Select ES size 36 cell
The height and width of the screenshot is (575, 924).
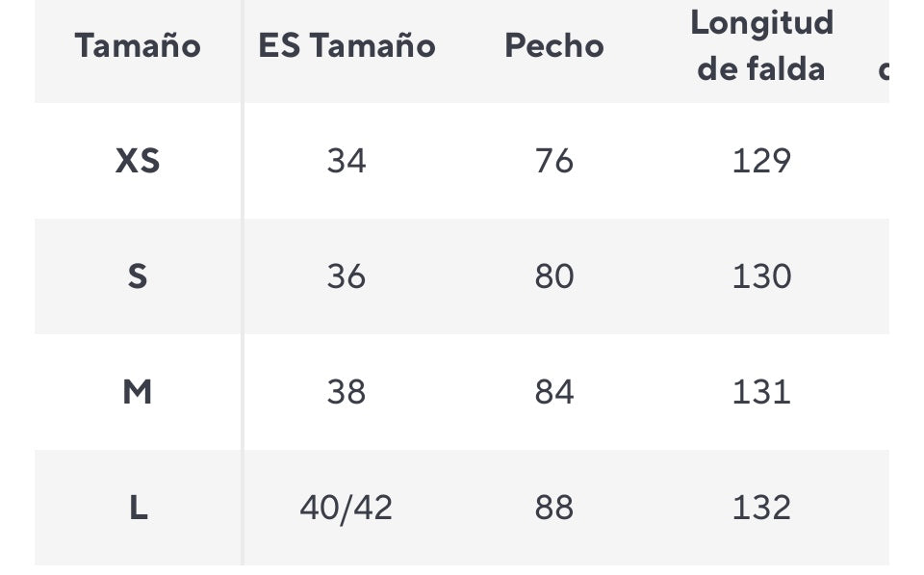(346, 276)
